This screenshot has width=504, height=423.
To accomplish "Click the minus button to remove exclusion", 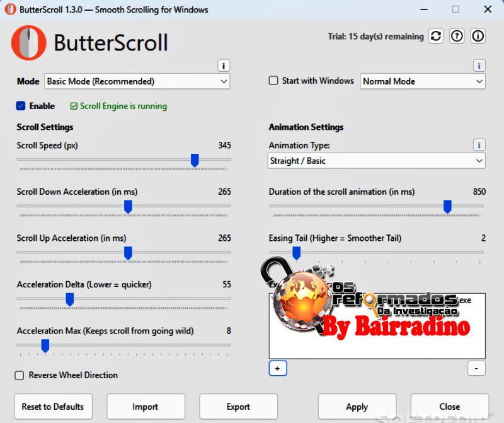I will pyautogui.click(x=476, y=368).
